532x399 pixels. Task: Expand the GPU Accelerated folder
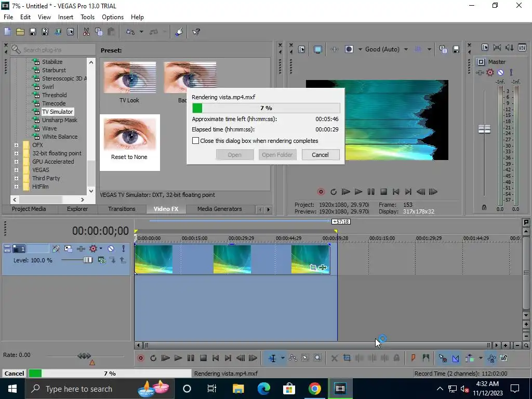[x=16, y=162]
